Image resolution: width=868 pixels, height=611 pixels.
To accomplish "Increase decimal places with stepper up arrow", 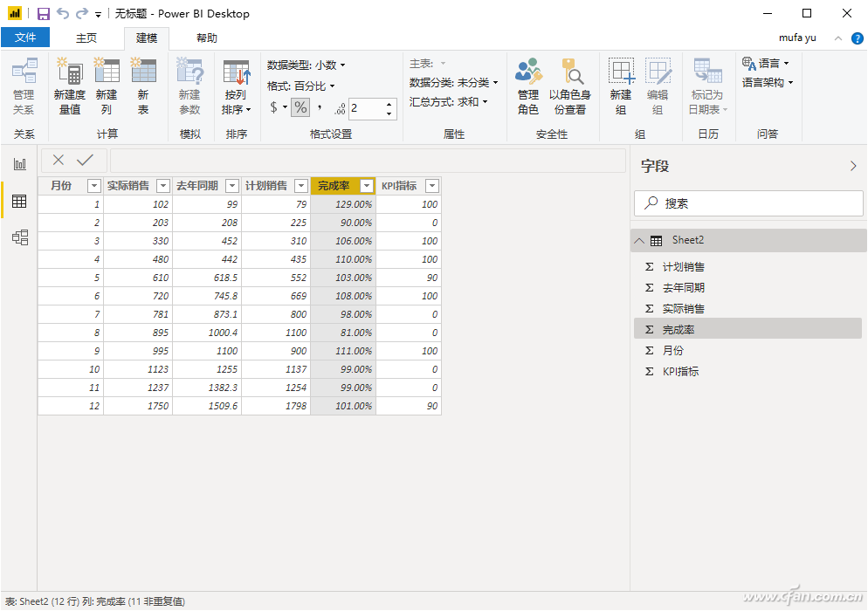I will (389, 104).
